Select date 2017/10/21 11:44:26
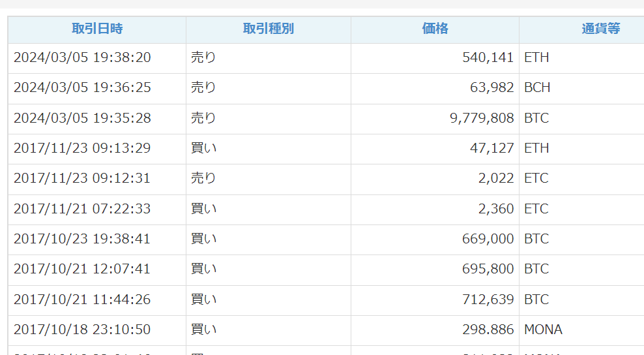644x355 pixels. point(82,299)
